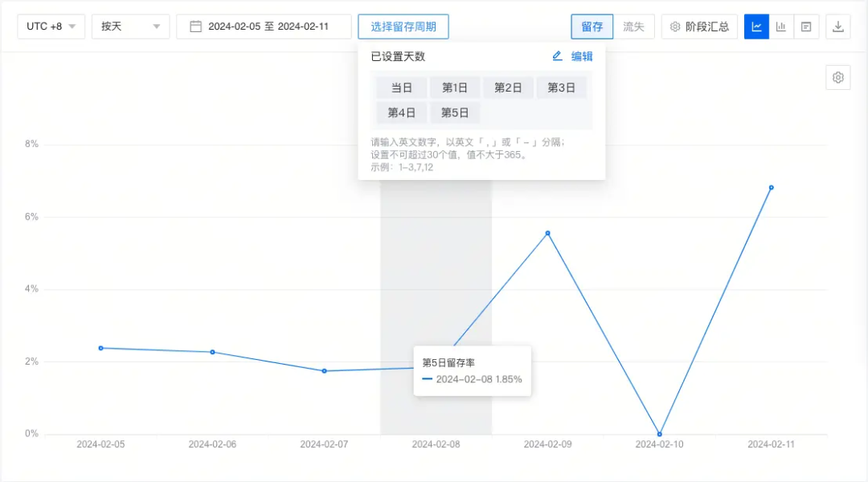868x482 pixels.
Task: Switch to table view
Action: tap(806, 27)
